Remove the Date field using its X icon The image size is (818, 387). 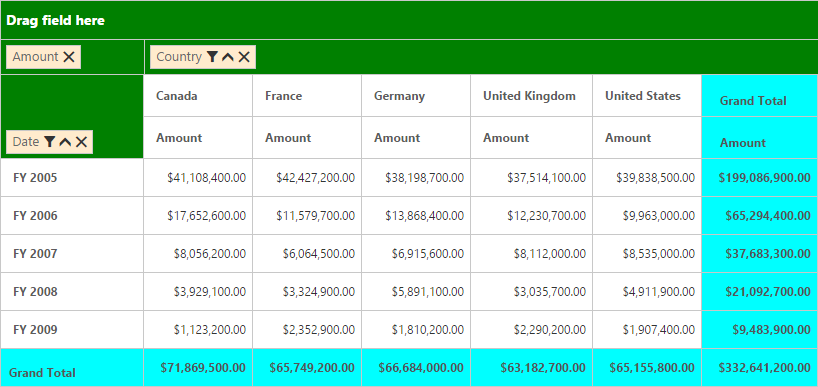[x=81, y=142]
